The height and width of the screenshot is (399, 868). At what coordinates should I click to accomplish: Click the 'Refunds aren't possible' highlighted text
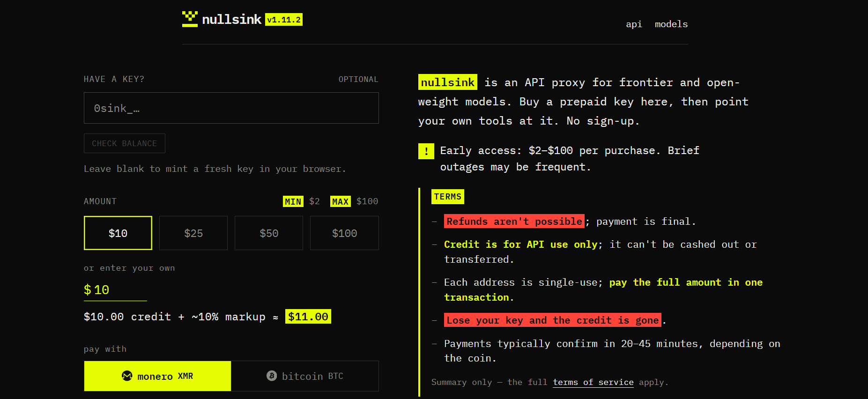tap(514, 221)
